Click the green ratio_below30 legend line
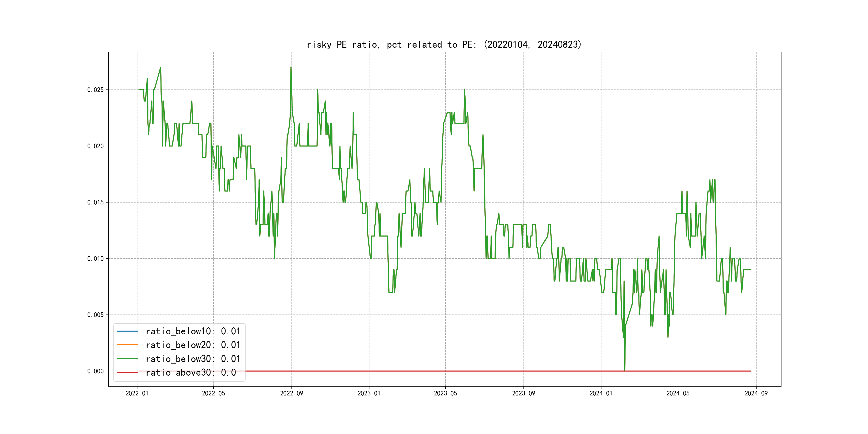 127,359
